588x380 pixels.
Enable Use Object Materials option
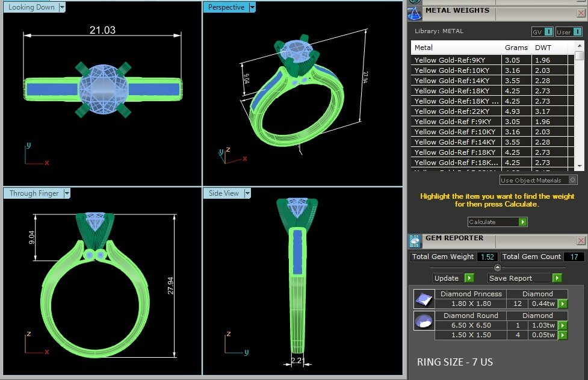tap(572, 180)
